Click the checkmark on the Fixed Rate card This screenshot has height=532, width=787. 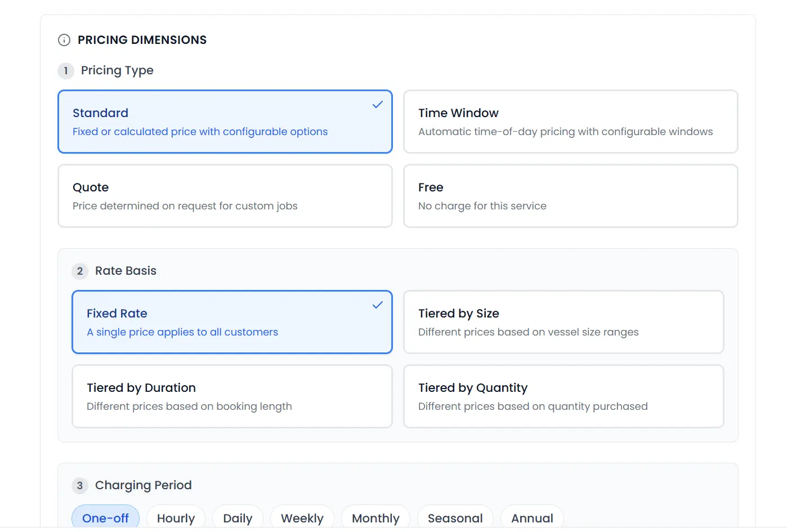click(x=378, y=305)
